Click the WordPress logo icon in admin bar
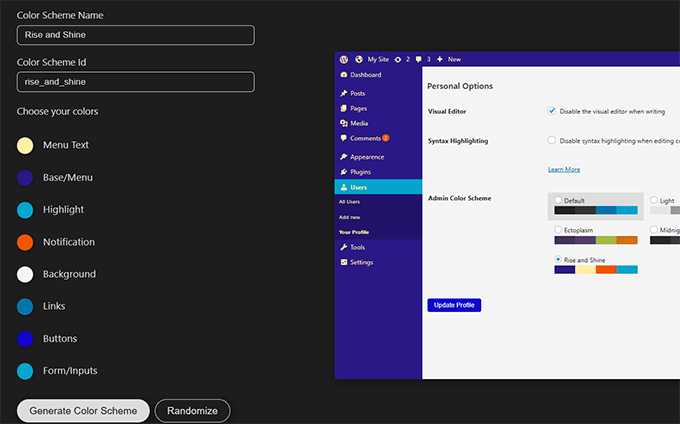Image resolution: width=680 pixels, height=424 pixels. click(x=344, y=59)
